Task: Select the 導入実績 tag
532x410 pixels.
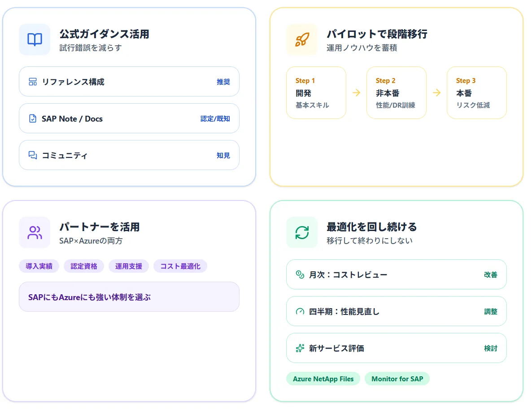Action: [39, 266]
